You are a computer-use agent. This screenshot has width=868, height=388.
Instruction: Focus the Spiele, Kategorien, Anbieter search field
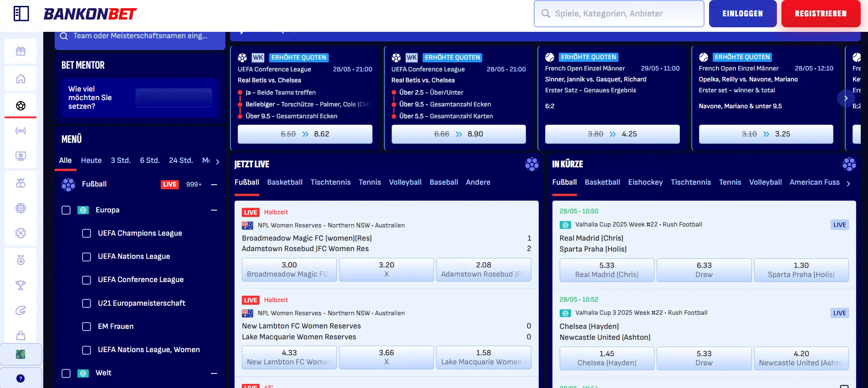point(619,14)
